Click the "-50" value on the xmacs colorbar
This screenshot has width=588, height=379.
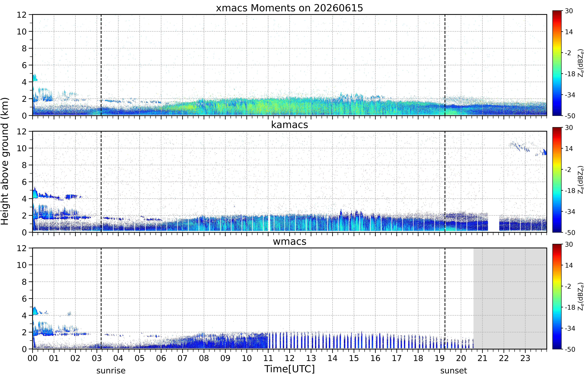pyautogui.click(x=570, y=116)
